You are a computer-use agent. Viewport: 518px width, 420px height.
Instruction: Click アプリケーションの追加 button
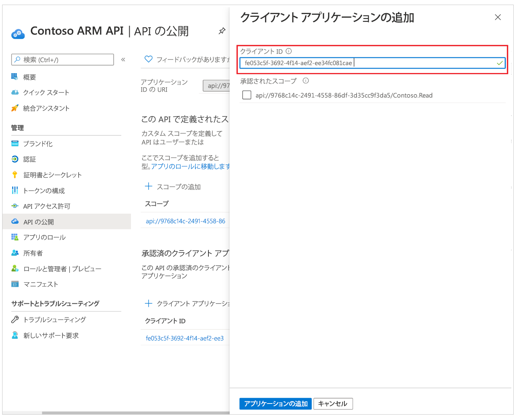276,404
